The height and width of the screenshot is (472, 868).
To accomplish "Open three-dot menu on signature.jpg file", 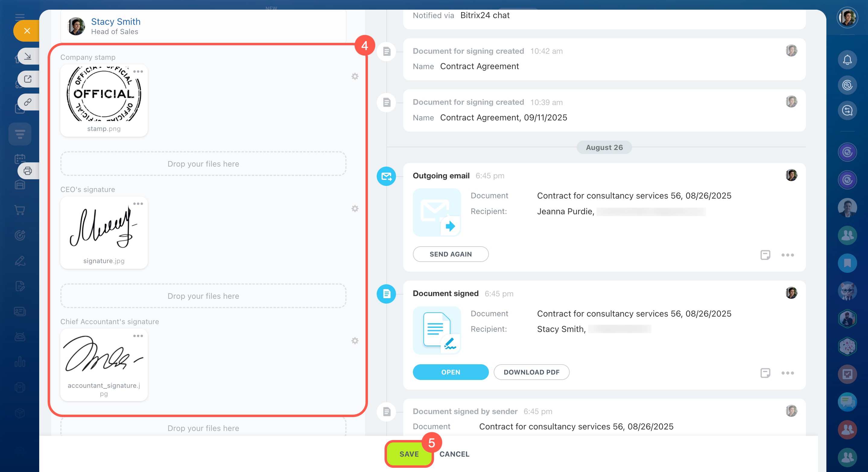I will (138, 204).
